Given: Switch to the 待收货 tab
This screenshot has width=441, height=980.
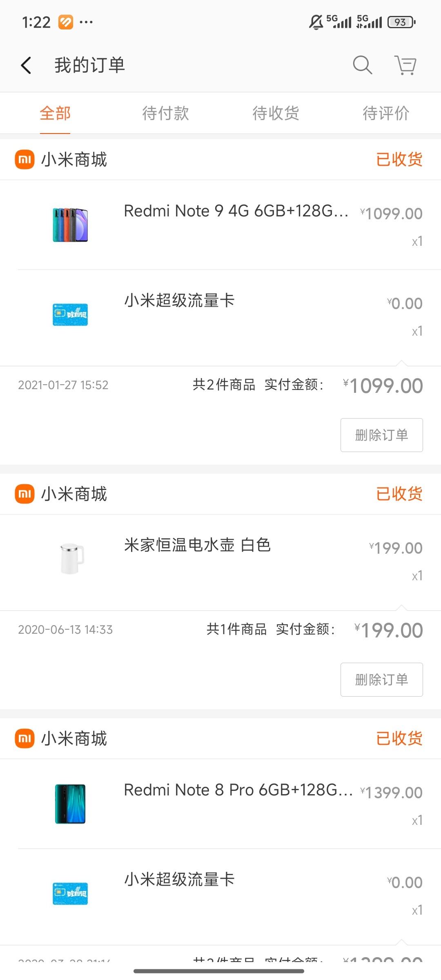Looking at the screenshot, I should click(276, 113).
